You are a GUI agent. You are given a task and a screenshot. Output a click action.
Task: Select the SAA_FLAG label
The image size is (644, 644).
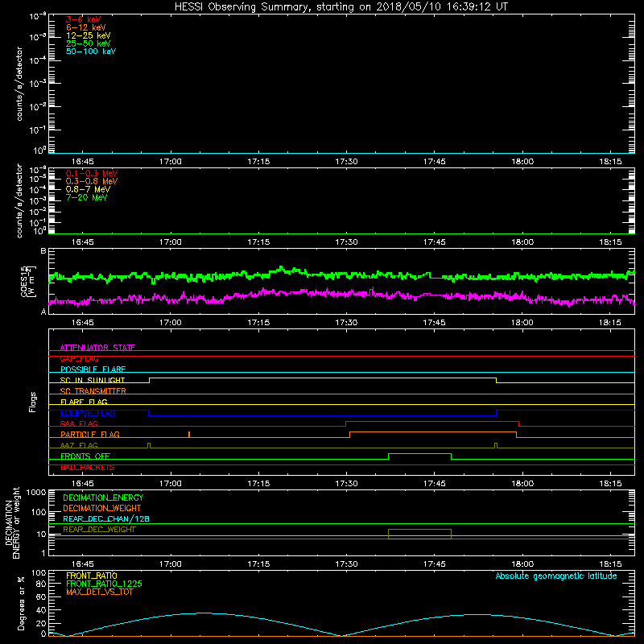point(79,423)
